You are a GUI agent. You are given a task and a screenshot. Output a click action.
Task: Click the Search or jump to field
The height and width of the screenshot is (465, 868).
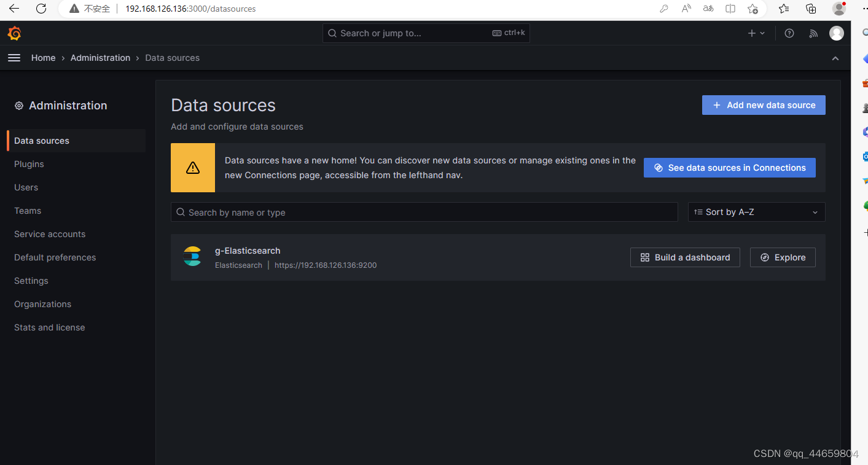[x=426, y=33]
